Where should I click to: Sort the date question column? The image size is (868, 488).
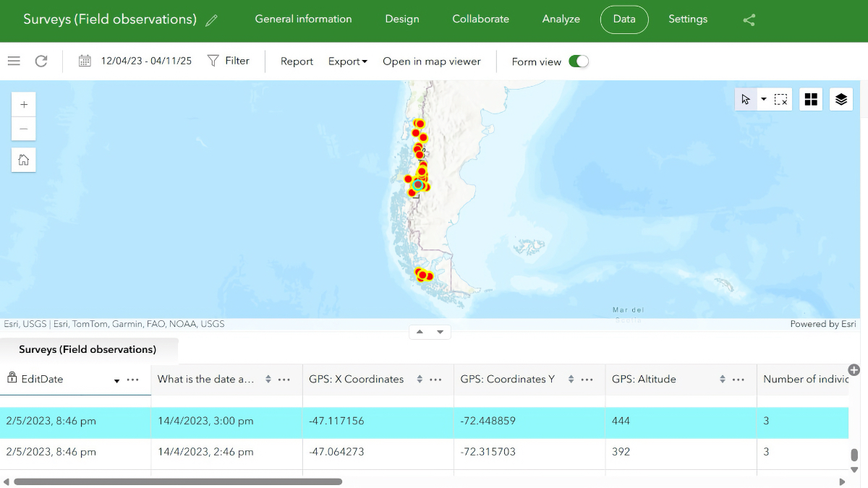[x=268, y=380]
